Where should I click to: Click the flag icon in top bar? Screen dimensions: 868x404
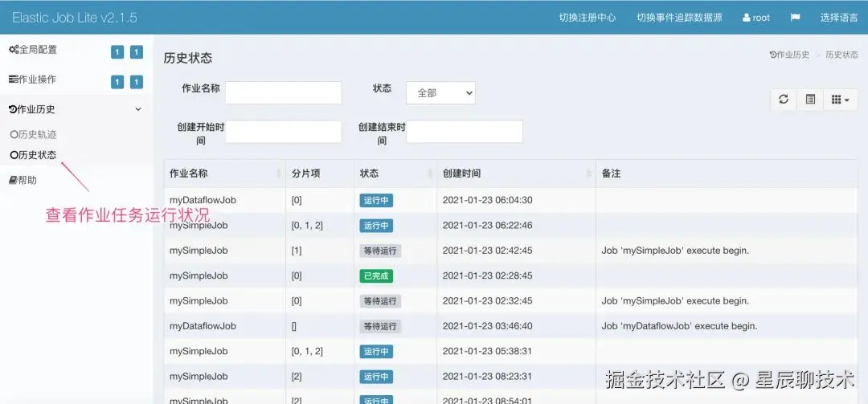coord(795,17)
